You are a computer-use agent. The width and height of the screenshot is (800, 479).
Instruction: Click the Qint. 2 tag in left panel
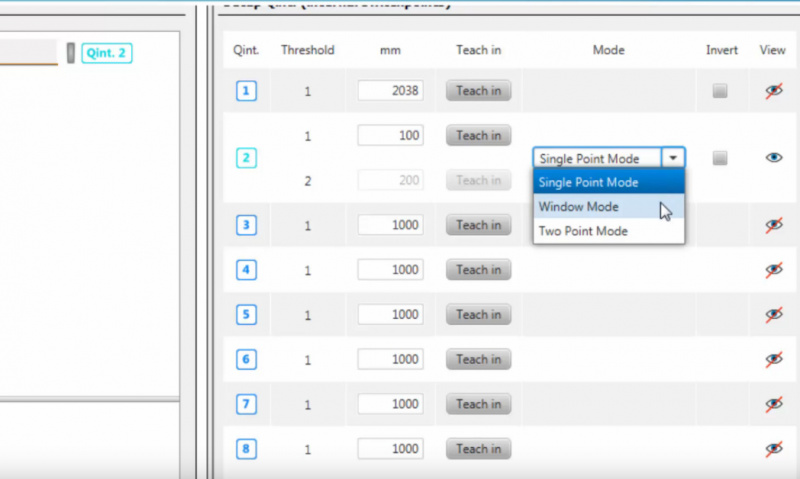click(108, 53)
